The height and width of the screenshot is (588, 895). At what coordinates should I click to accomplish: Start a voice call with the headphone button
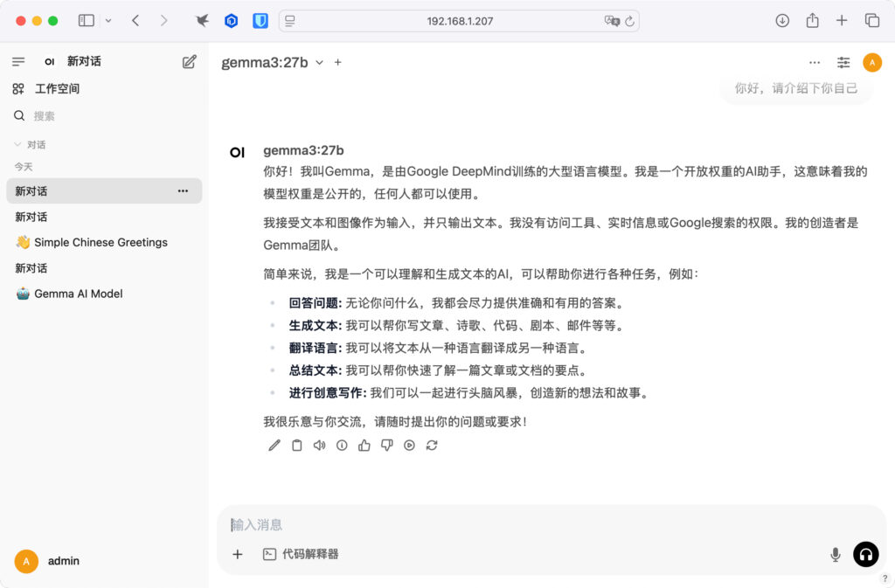866,554
